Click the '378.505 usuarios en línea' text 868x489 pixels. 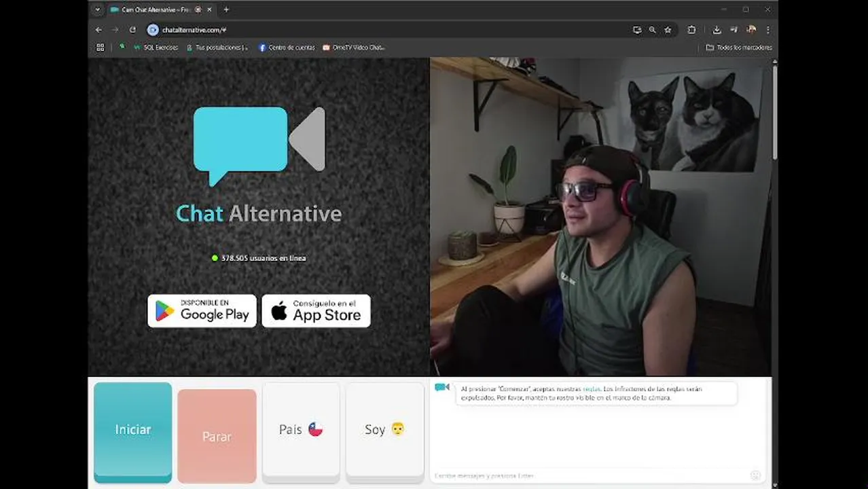[x=264, y=258]
